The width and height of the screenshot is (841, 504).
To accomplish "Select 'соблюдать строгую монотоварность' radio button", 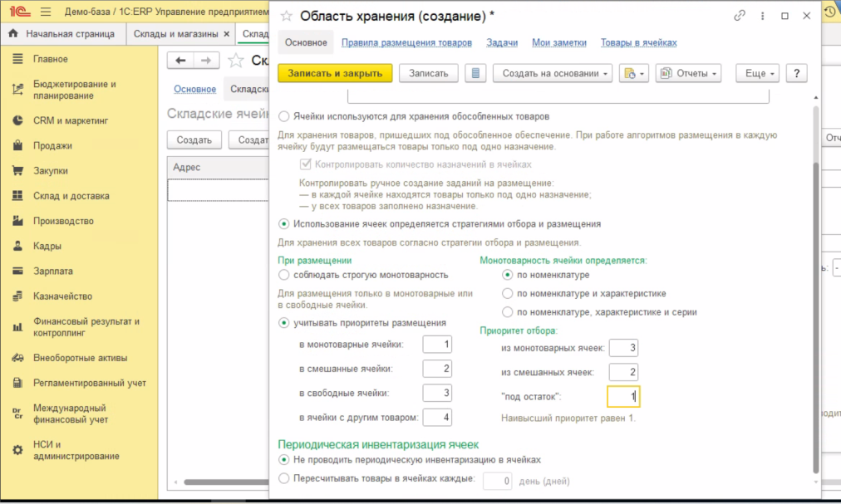I will (285, 275).
